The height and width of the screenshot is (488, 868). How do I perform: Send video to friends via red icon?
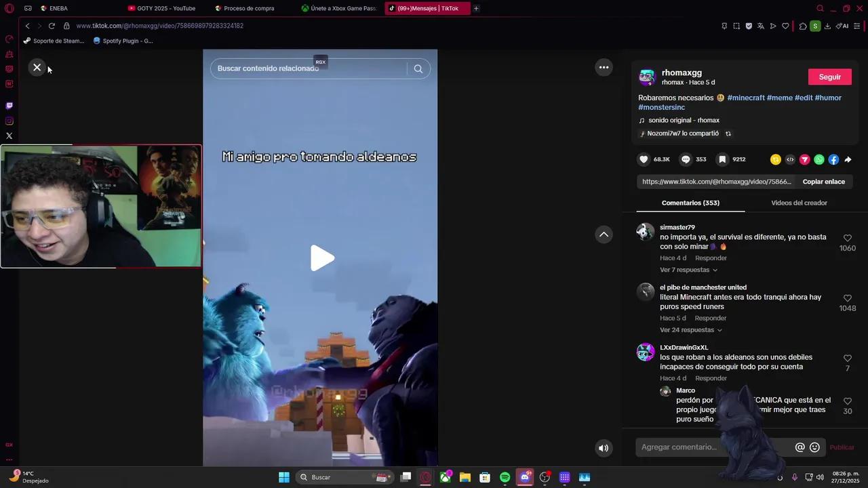tap(804, 159)
